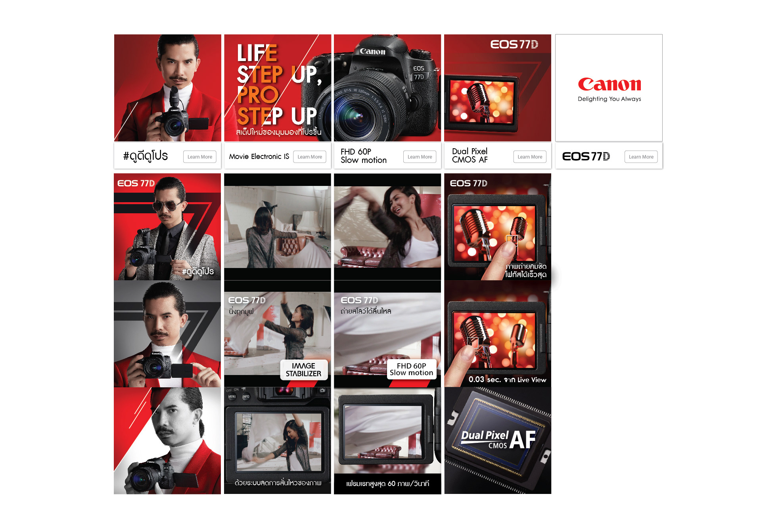
Task: Select the FHD 60P Slow motion sofa frame
Action: pyautogui.click(x=387, y=334)
